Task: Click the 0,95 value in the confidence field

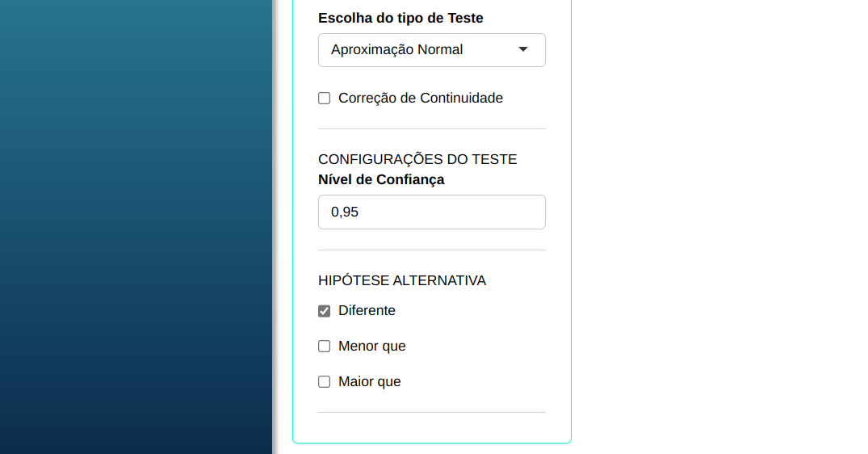Action: tap(345, 212)
